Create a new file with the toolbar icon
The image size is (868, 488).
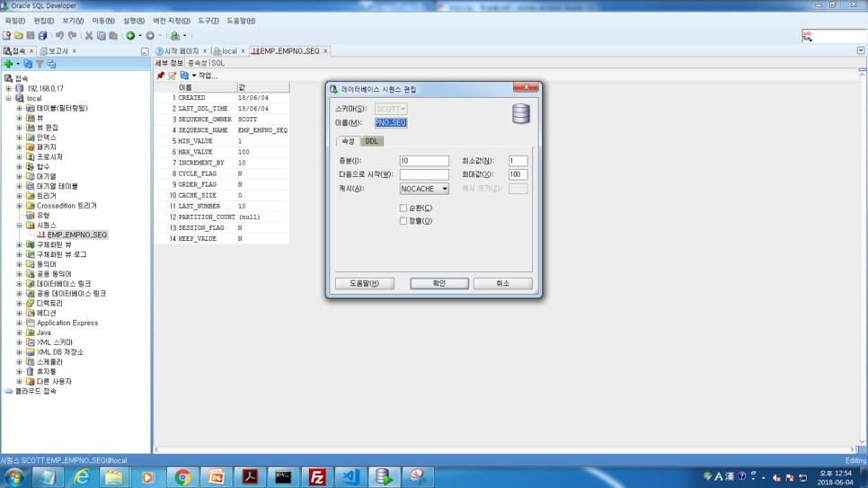pyautogui.click(x=6, y=35)
